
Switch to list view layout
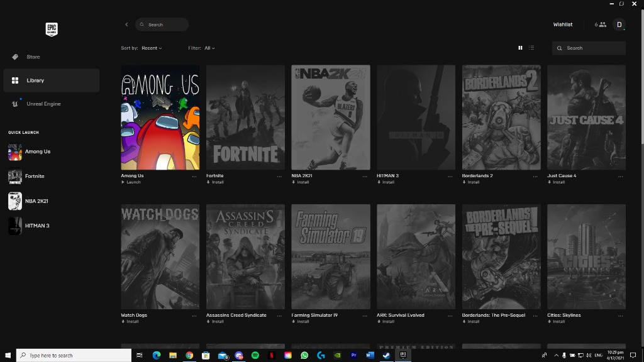[531, 48]
